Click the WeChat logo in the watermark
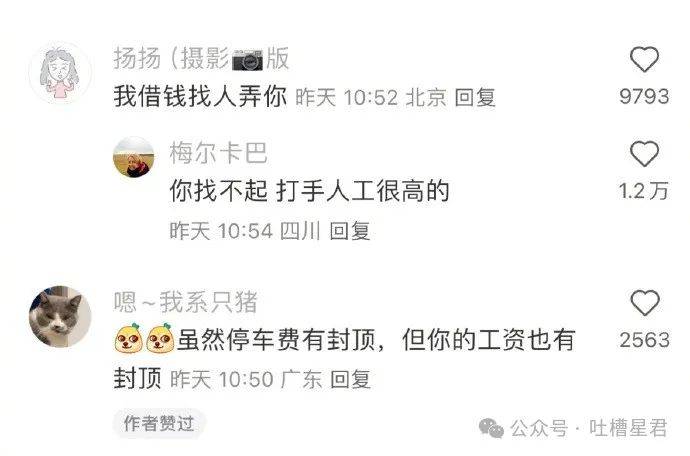 492,428
